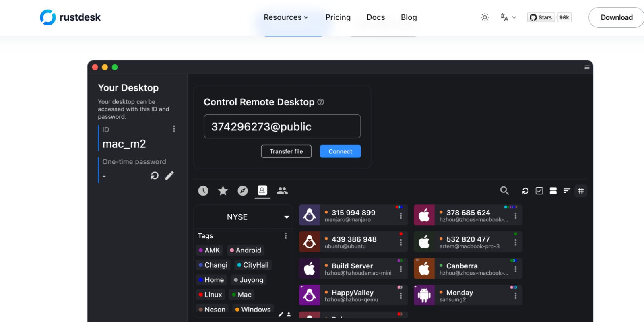Open the Tags three-dot menu
Viewport: 644px width, 322px height.
point(286,236)
